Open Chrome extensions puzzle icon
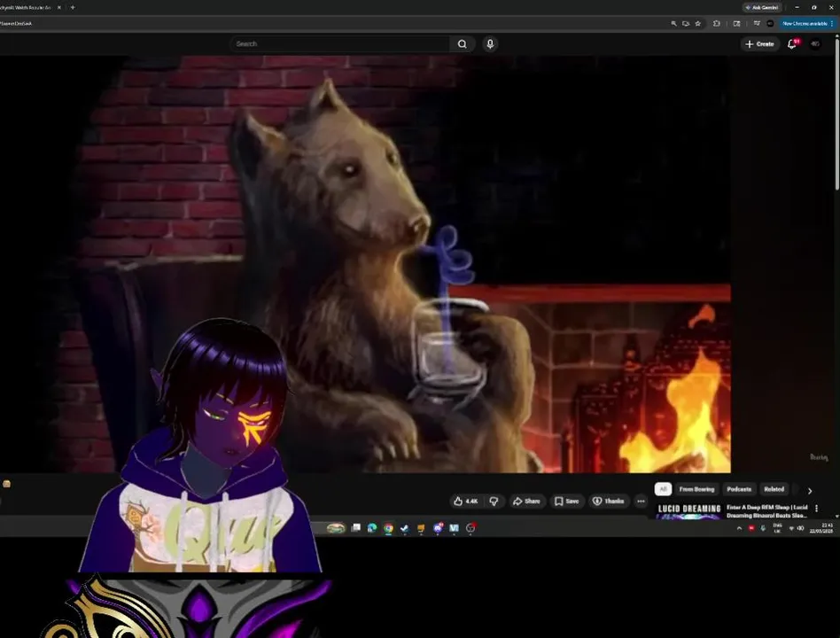Screen dimensions: 840x638 [x=716, y=24]
